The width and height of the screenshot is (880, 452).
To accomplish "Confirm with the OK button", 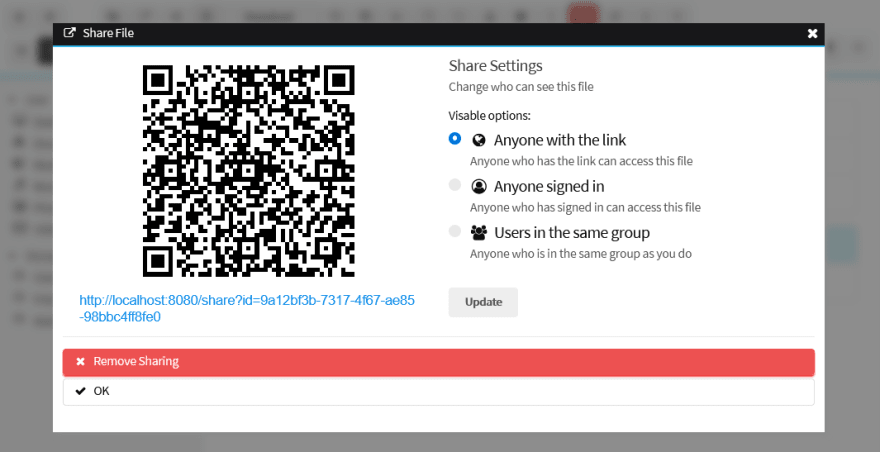I will pos(438,391).
